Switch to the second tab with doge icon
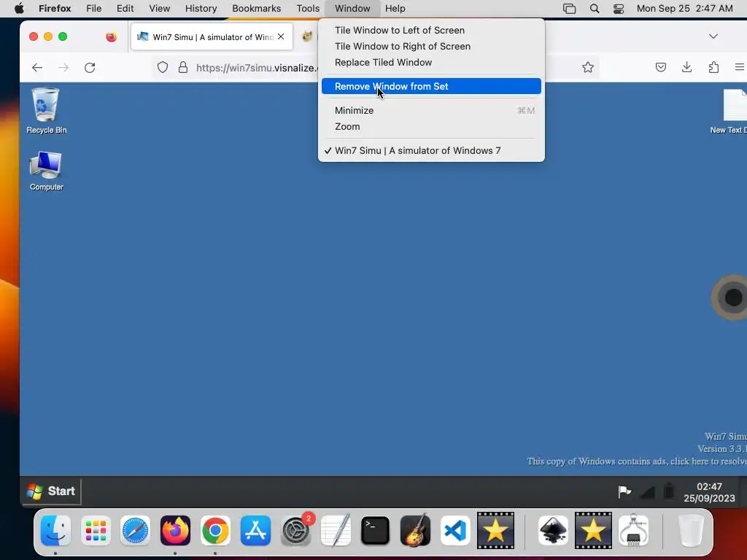Image resolution: width=747 pixels, height=560 pixels. (307, 36)
